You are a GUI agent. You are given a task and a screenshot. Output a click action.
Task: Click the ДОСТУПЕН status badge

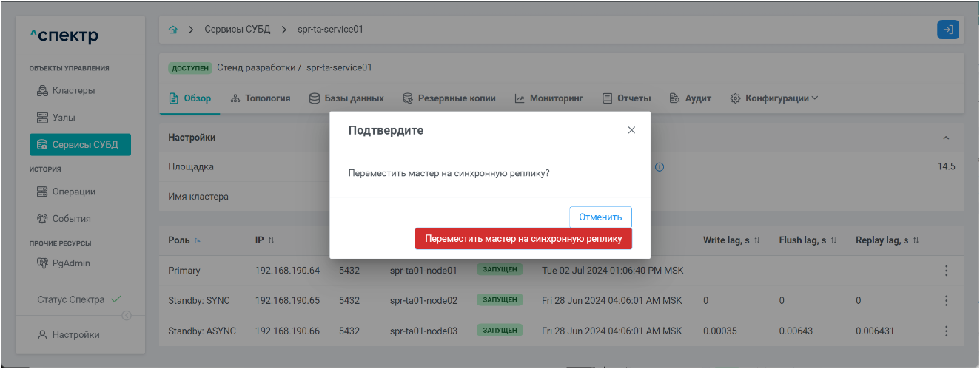tap(190, 68)
